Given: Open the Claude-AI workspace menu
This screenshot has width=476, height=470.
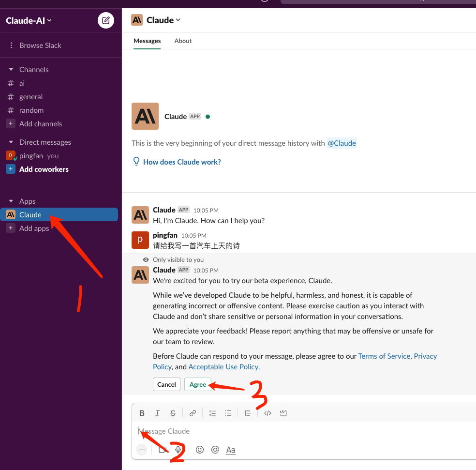Looking at the screenshot, I should pyautogui.click(x=29, y=21).
